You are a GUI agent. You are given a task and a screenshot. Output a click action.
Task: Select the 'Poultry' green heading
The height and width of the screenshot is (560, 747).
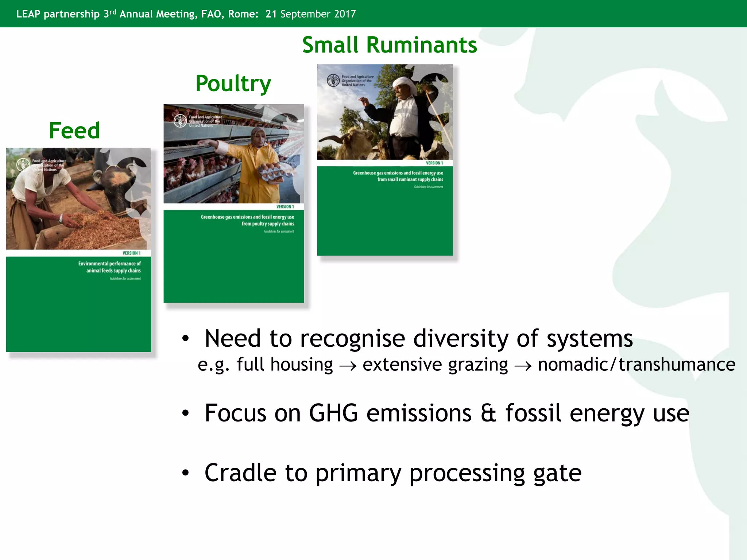pyautogui.click(x=233, y=83)
